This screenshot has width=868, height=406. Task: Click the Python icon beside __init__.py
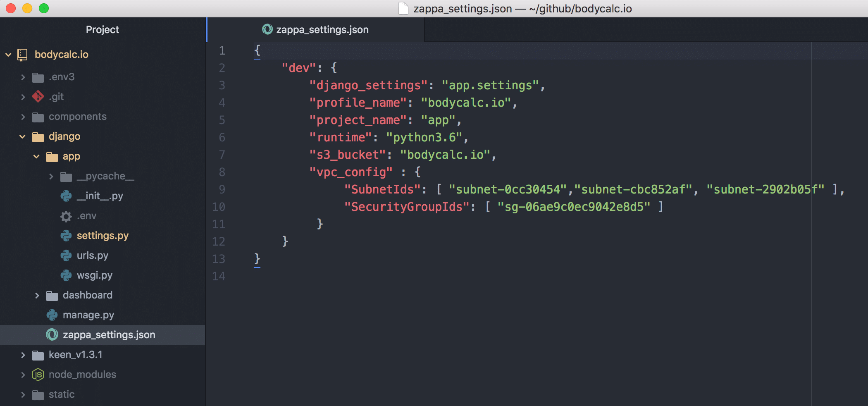[66, 196]
